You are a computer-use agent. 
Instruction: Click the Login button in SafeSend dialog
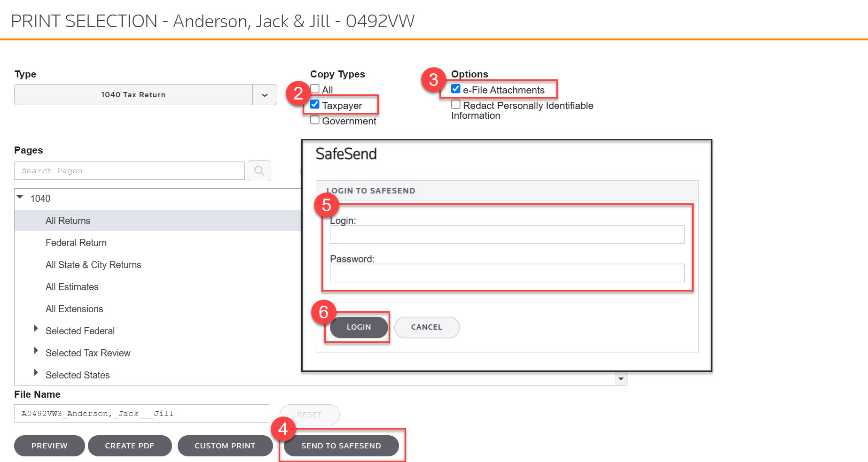[359, 327]
